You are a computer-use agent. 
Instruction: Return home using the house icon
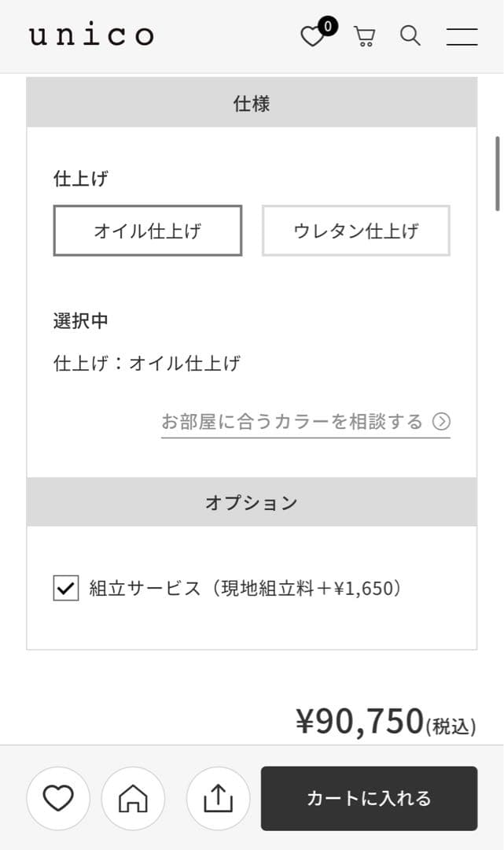134,798
